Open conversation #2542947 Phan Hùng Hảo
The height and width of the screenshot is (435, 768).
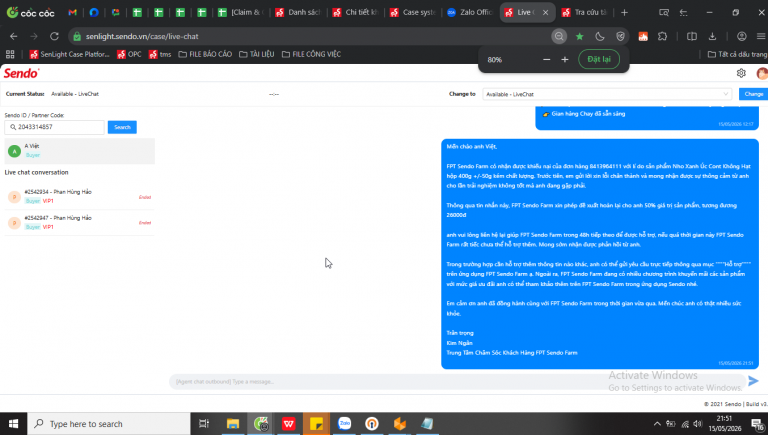(x=80, y=222)
